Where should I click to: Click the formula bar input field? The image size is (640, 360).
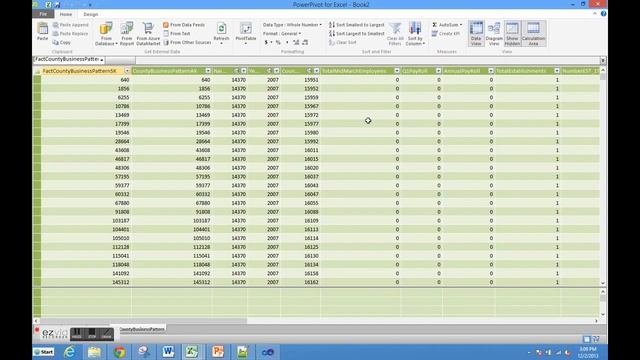tap(367, 60)
